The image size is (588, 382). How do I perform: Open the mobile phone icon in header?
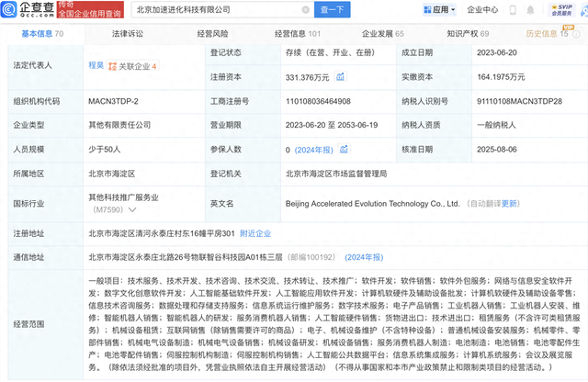tap(513, 10)
